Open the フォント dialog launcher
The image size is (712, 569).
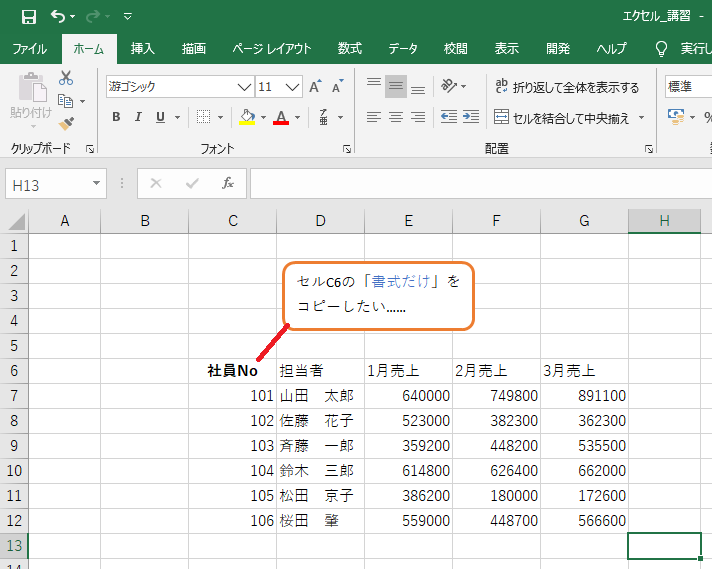[x=347, y=149]
